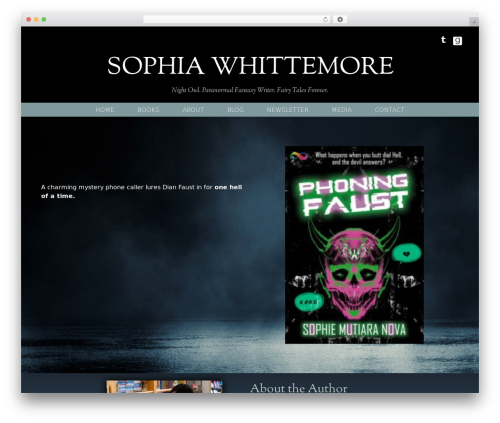The image size is (500, 423).
Task: Click the 'one hell of a time' bold text
Action: 142,192
